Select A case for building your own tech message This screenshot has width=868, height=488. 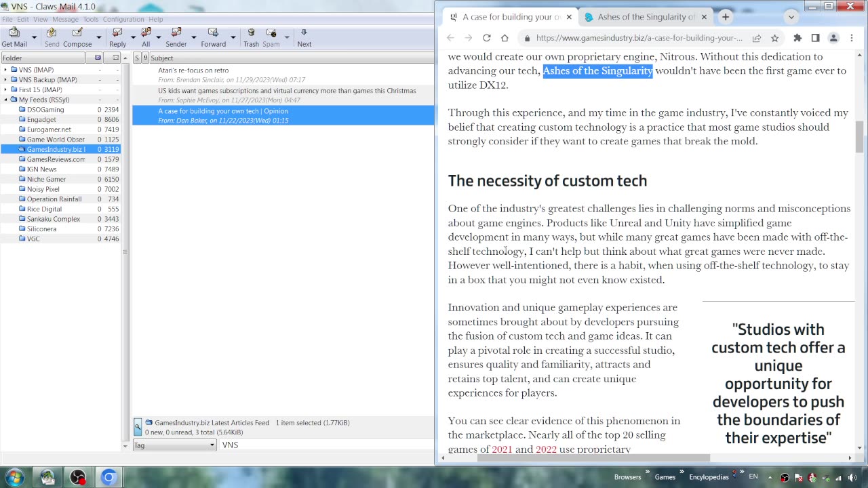(283, 115)
